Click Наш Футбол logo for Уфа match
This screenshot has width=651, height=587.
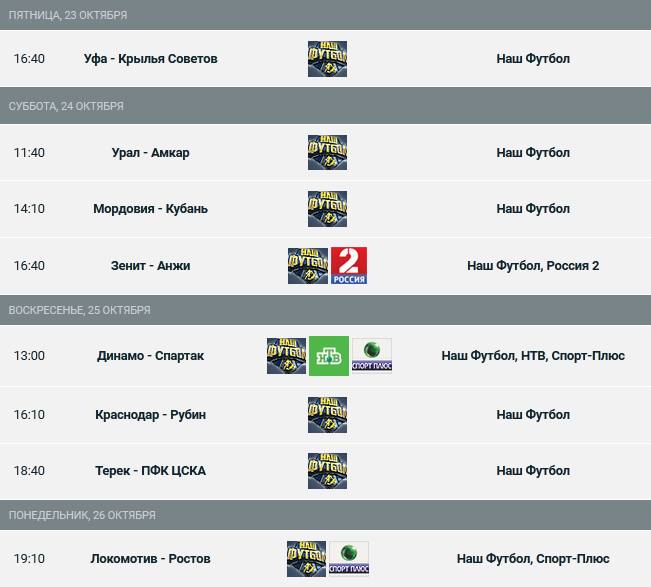(327, 59)
